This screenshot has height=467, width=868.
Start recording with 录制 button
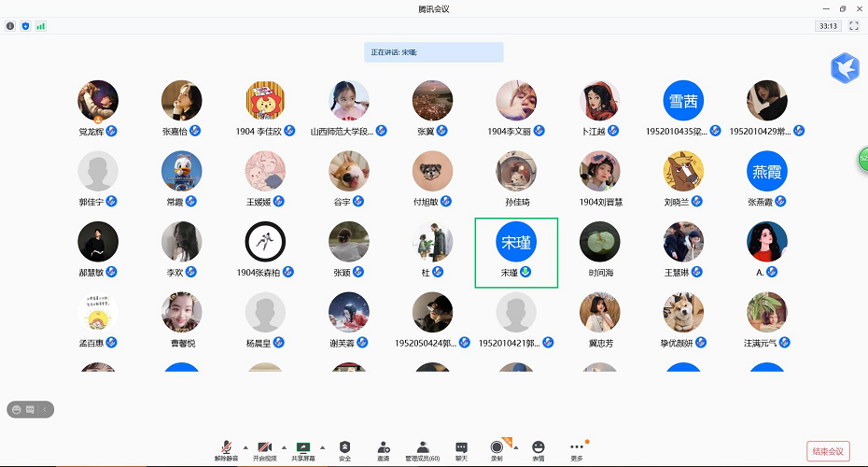coord(497,451)
